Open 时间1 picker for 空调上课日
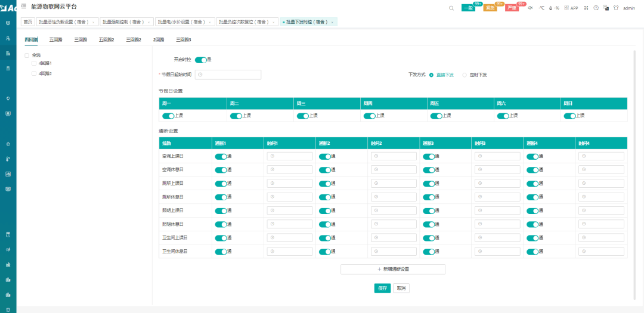The width and height of the screenshot is (644, 313). pyautogui.click(x=290, y=156)
